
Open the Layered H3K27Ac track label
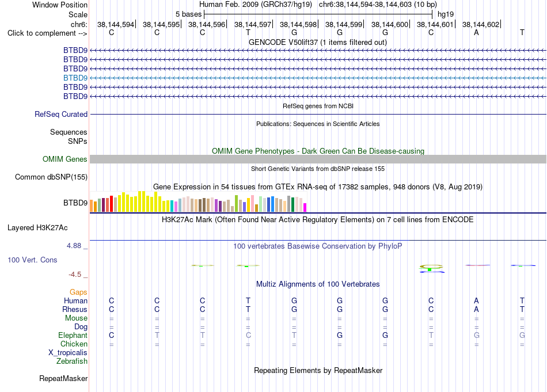[x=37, y=228]
